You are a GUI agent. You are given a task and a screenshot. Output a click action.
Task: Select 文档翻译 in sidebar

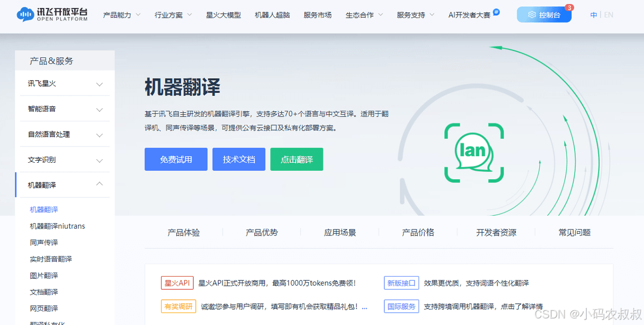44,292
